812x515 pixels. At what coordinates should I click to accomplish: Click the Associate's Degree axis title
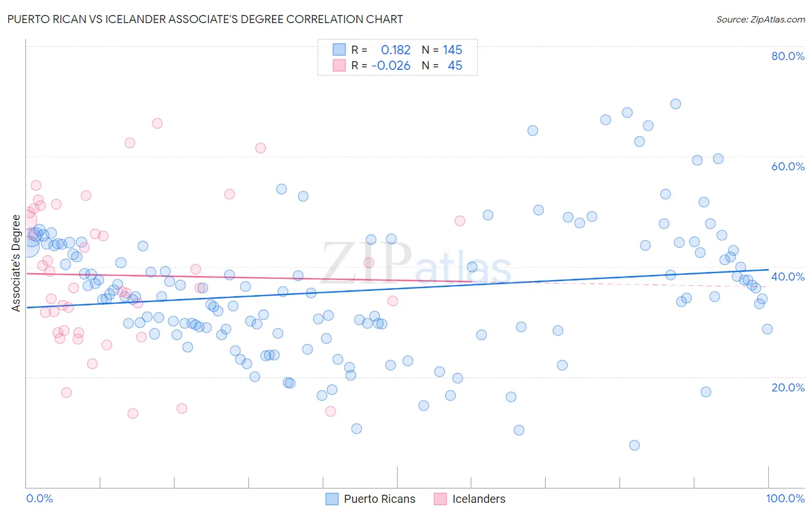[16, 263]
